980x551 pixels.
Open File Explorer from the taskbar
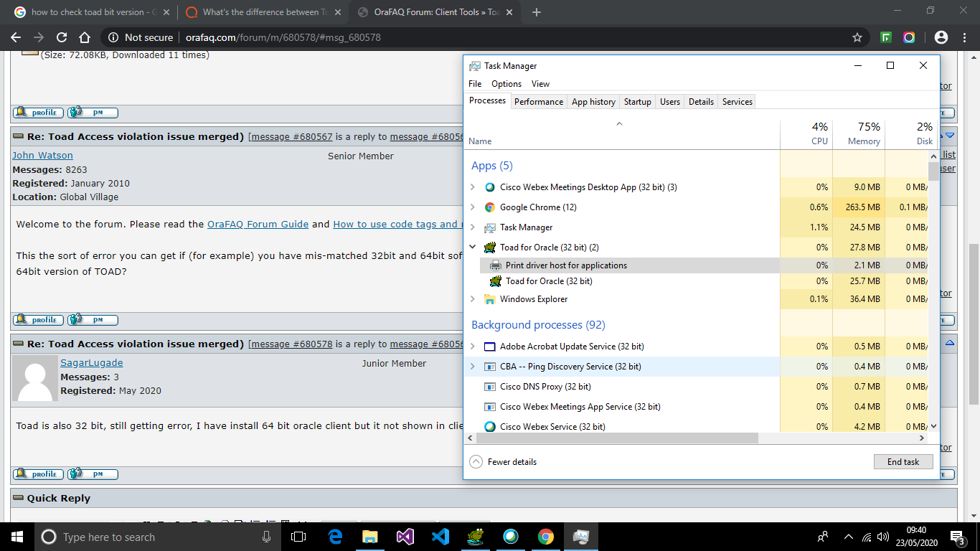[x=370, y=537]
